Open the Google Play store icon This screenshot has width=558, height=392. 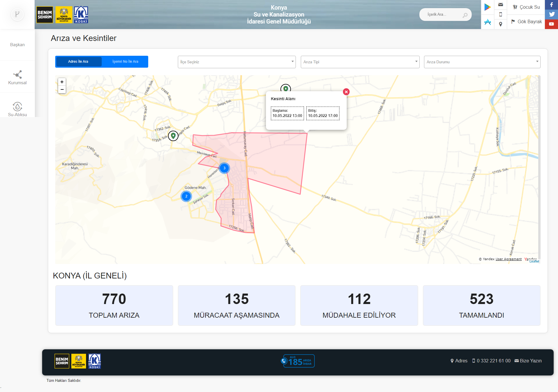487,7
